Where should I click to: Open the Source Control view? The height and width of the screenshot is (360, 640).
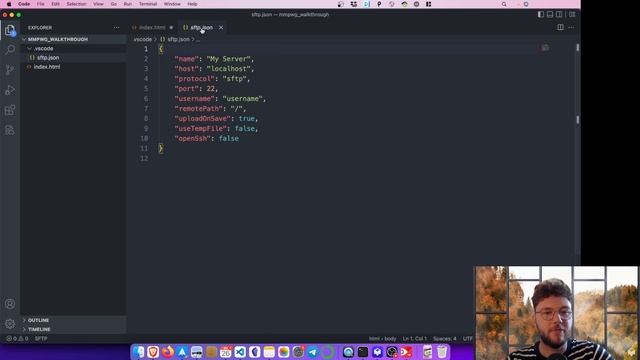point(10,70)
